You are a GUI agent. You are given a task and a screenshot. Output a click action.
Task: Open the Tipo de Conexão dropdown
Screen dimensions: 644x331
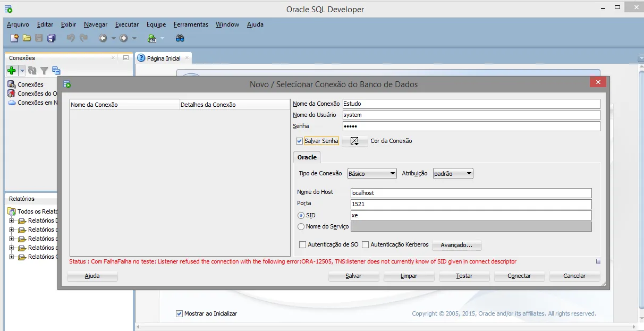click(x=372, y=174)
